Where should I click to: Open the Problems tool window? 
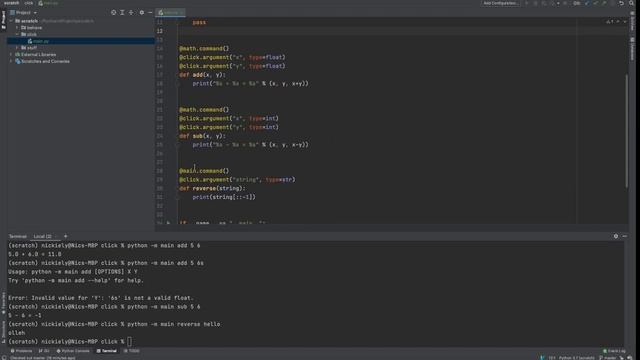pos(21,351)
